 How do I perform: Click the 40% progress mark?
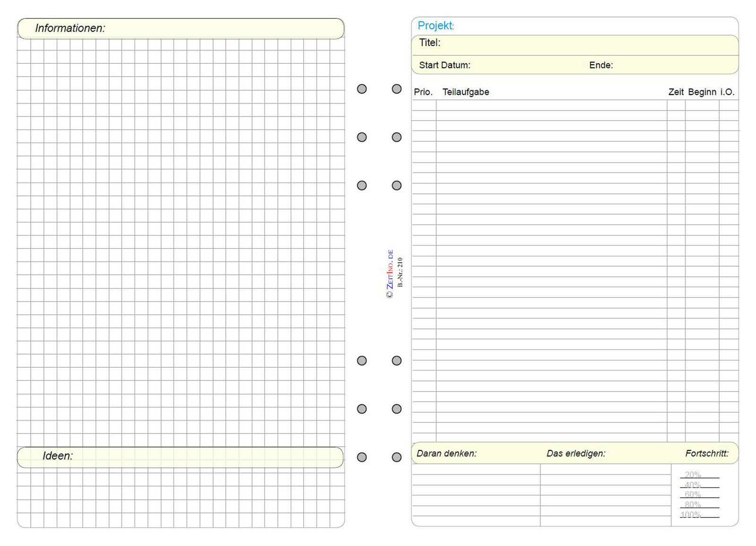(693, 485)
